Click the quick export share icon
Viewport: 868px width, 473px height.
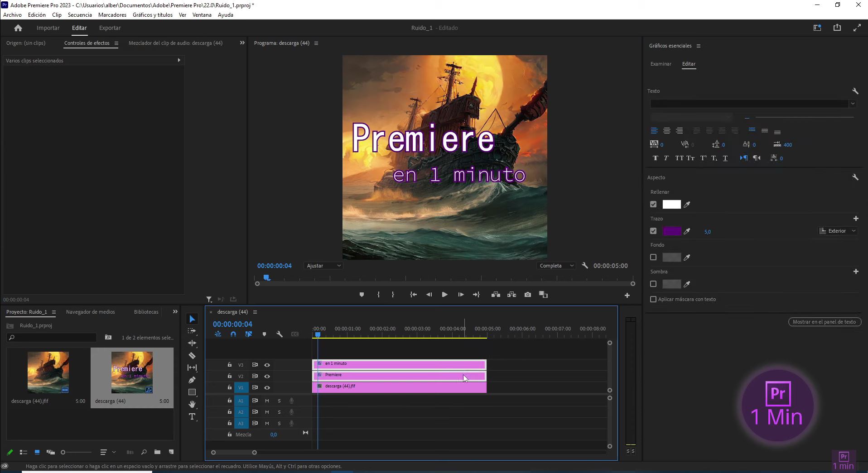[x=837, y=28]
